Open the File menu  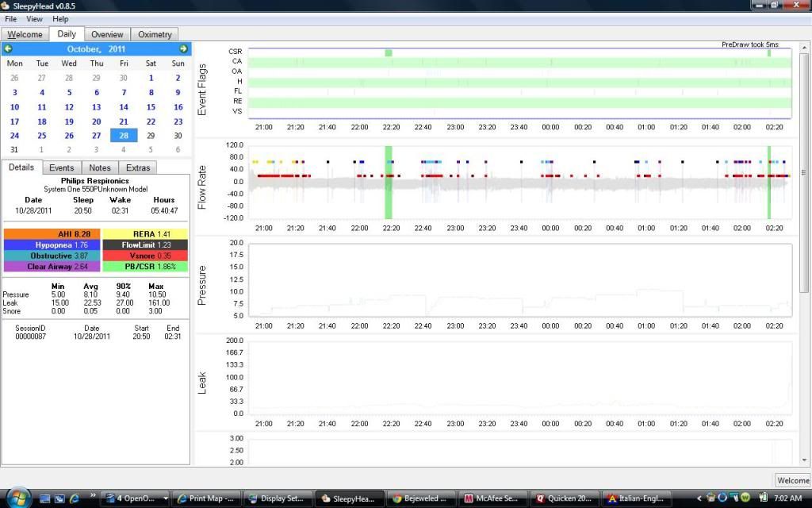(x=10, y=18)
